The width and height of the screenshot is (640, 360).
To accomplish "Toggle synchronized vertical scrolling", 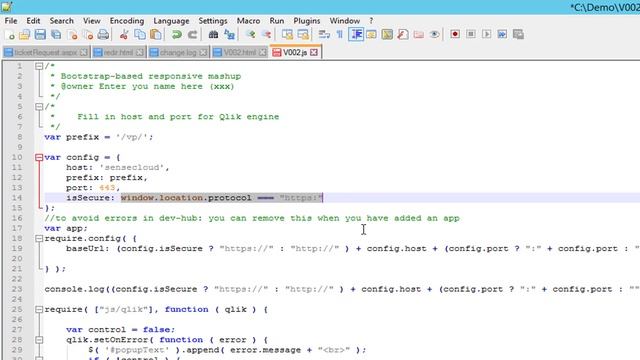I will (x=287, y=35).
